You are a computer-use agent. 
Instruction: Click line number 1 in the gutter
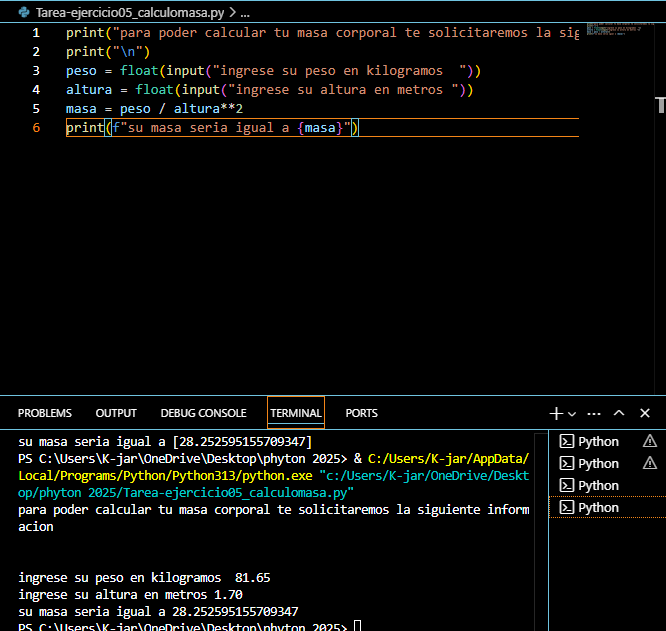[36, 33]
